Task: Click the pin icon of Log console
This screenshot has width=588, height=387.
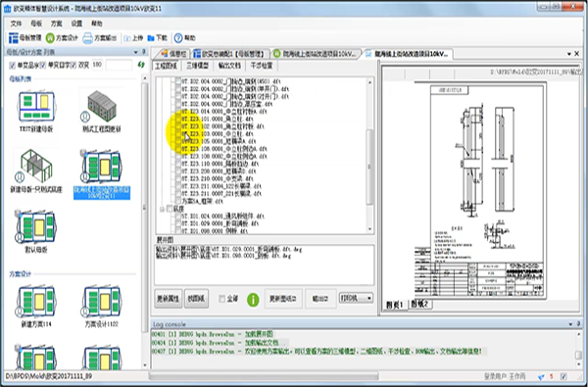Action: 578,323
